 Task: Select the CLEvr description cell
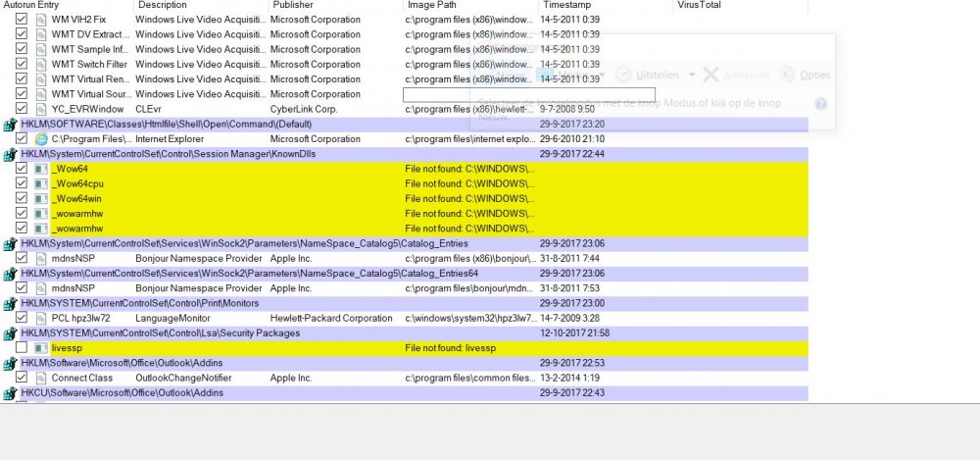149,110
